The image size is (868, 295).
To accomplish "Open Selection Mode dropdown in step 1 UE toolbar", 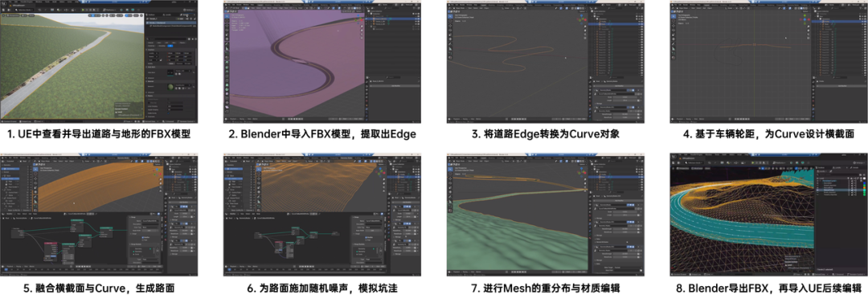I will pos(24,10).
